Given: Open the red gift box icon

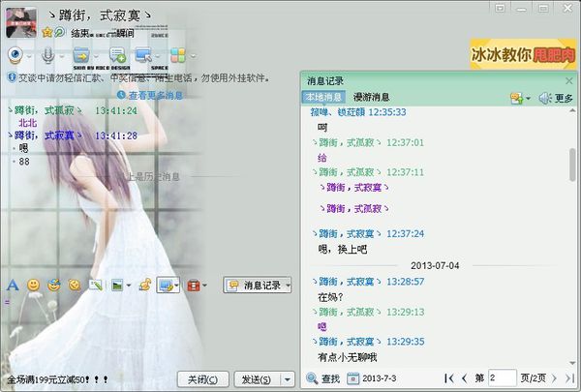Looking at the screenshot, I should pyautogui.click(x=194, y=286).
